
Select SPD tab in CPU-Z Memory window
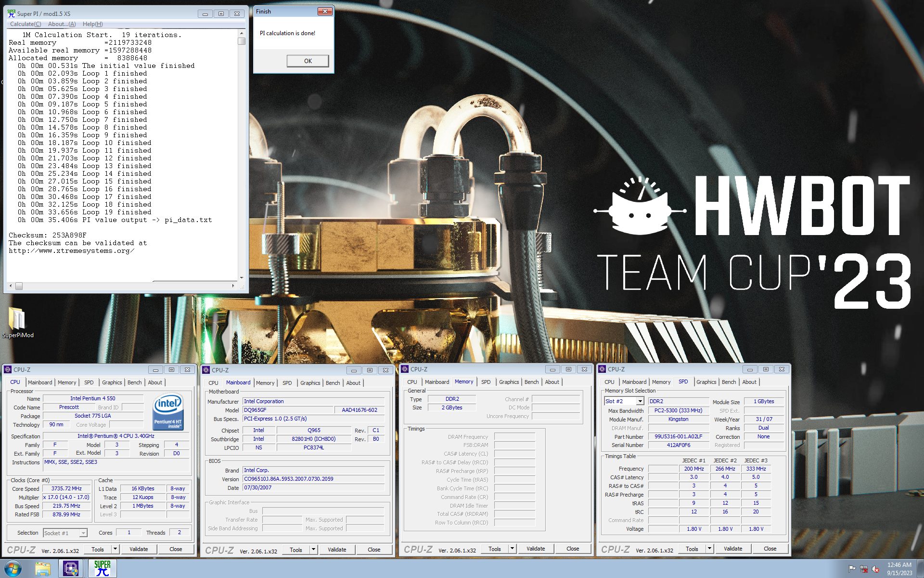coord(486,382)
